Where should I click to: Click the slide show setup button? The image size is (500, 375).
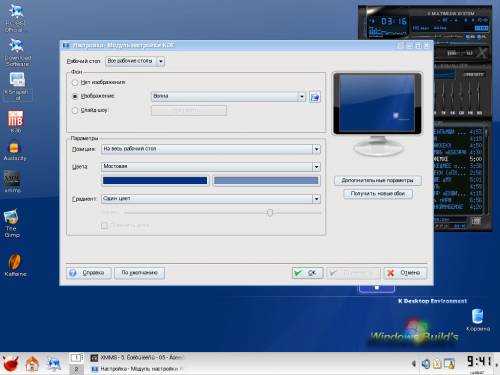click(189, 110)
